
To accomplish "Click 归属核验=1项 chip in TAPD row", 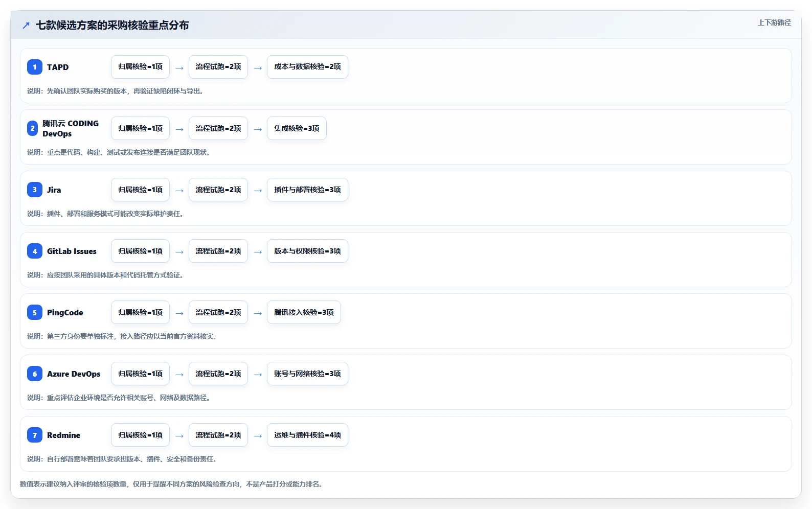I will 140,67.
